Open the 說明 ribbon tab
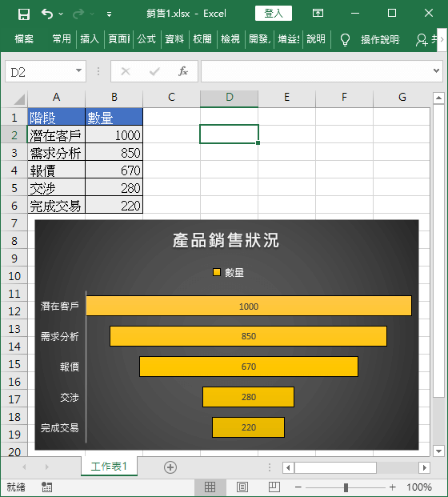The width and height of the screenshot is (448, 497). [x=316, y=39]
